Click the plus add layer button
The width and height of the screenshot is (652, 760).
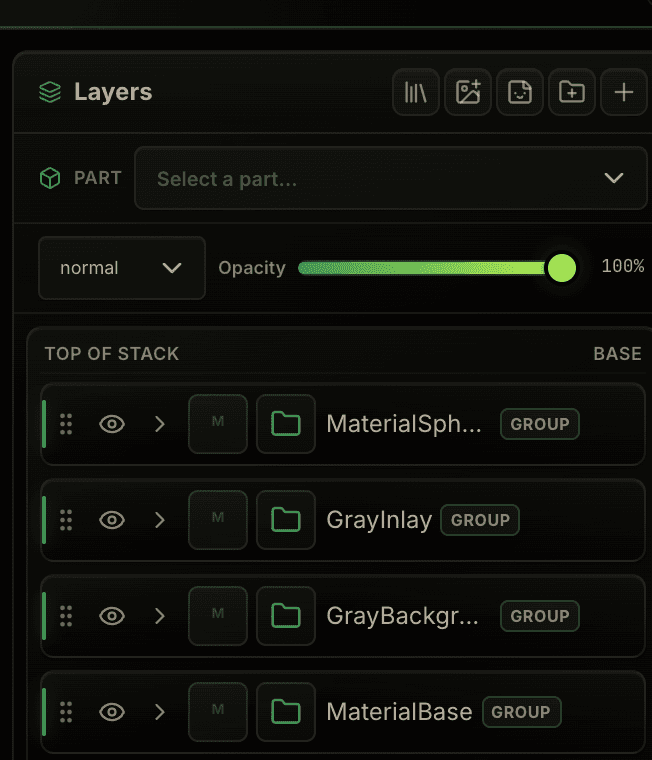[x=624, y=92]
